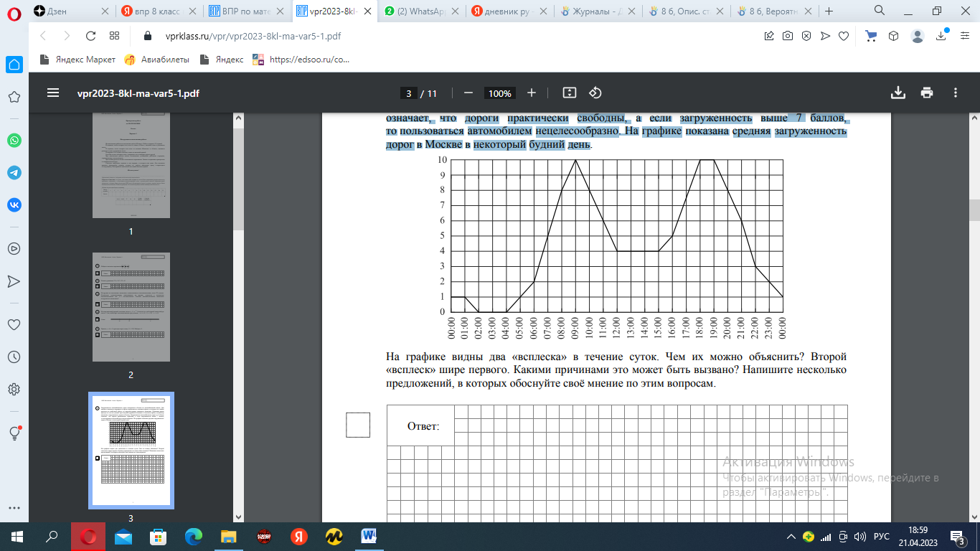Viewport: 980px width, 551px height.
Task: Close the 8 б, Вероятн tab
Action: (809, 11)
